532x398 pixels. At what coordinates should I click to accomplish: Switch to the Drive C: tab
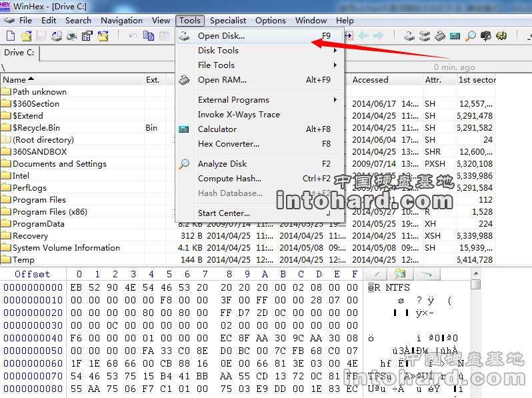(19, 53)
